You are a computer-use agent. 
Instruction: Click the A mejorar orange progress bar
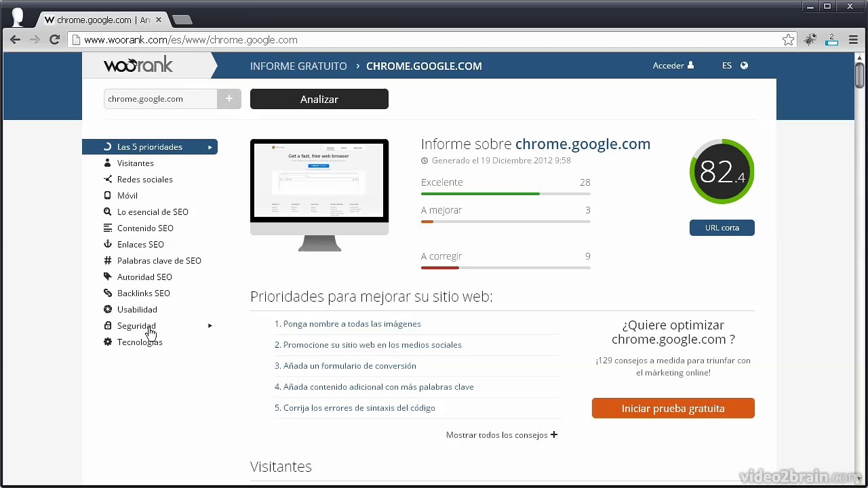pos(506,222)
